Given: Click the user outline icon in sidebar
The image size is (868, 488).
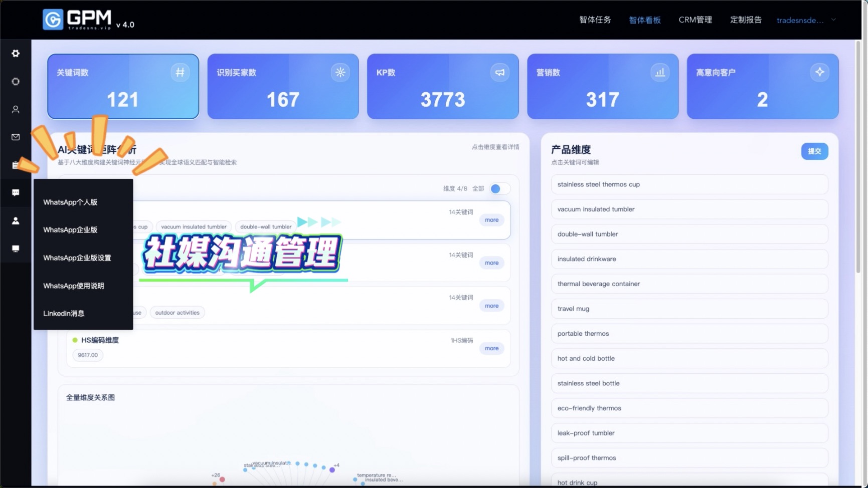Looking at the screenshot, I should click(16, 109).
